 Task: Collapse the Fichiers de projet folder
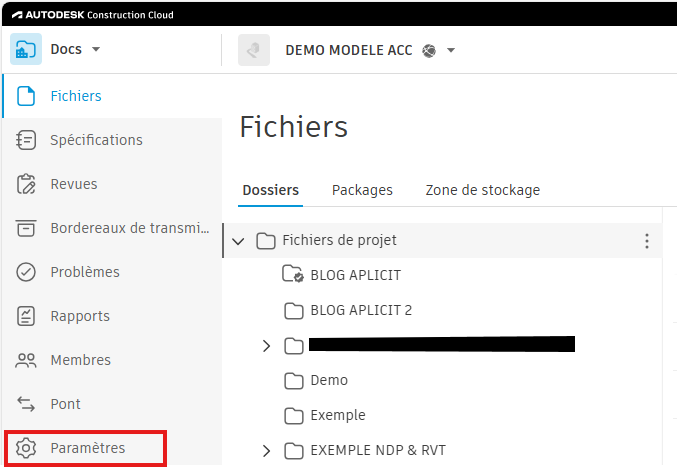click(x=238, y=240)
